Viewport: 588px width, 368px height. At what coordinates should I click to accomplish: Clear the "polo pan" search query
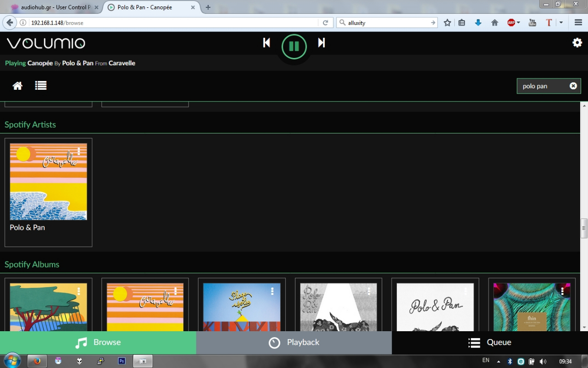coord(573,85)
